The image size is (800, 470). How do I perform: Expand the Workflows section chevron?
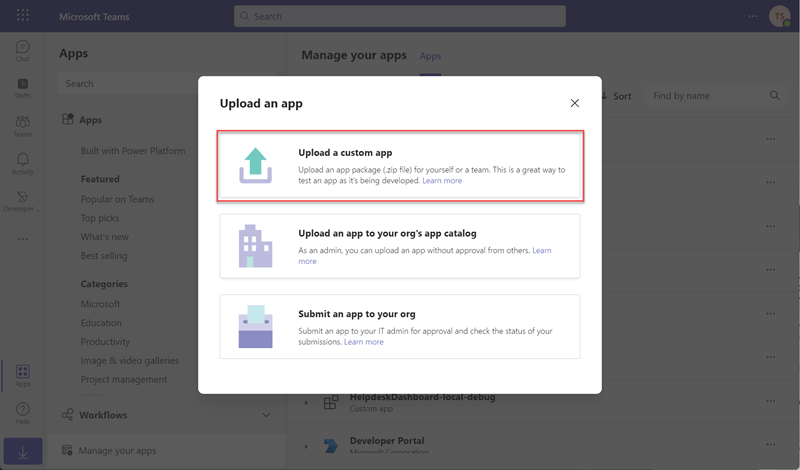266,415
